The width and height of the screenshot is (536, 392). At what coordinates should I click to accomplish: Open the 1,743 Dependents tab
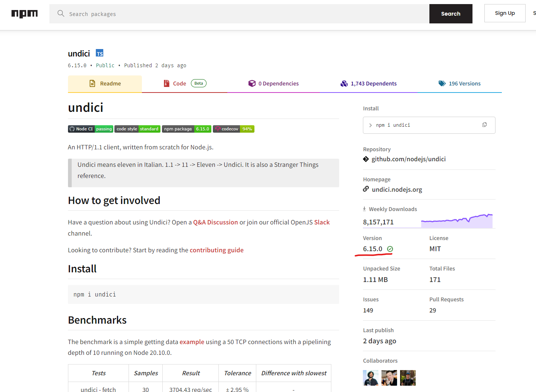point(368,84)
